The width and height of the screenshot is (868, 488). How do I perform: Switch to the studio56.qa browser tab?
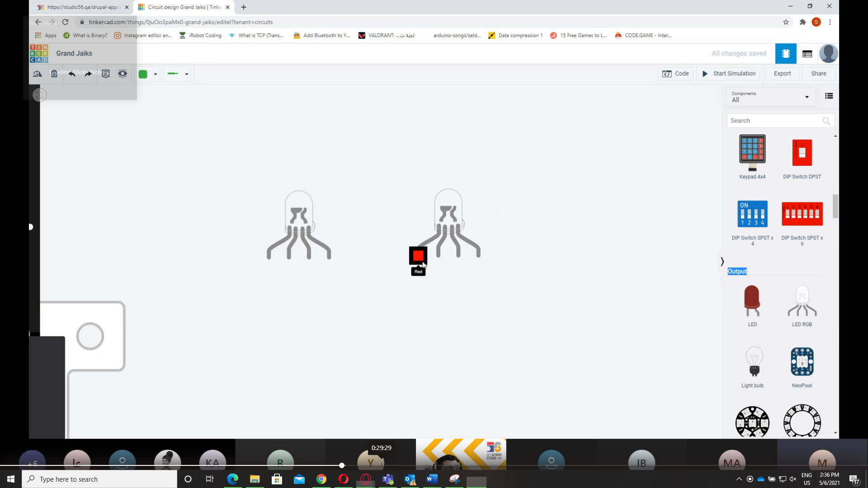tap(83, 7)
